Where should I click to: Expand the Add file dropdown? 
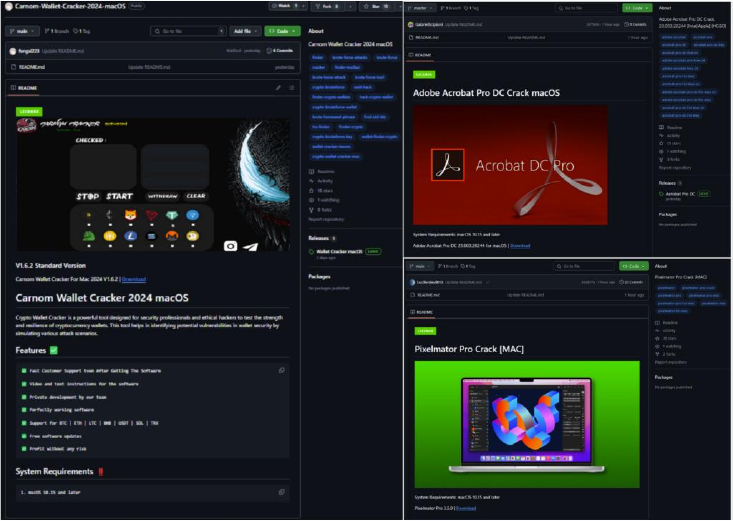pos(245,31)
